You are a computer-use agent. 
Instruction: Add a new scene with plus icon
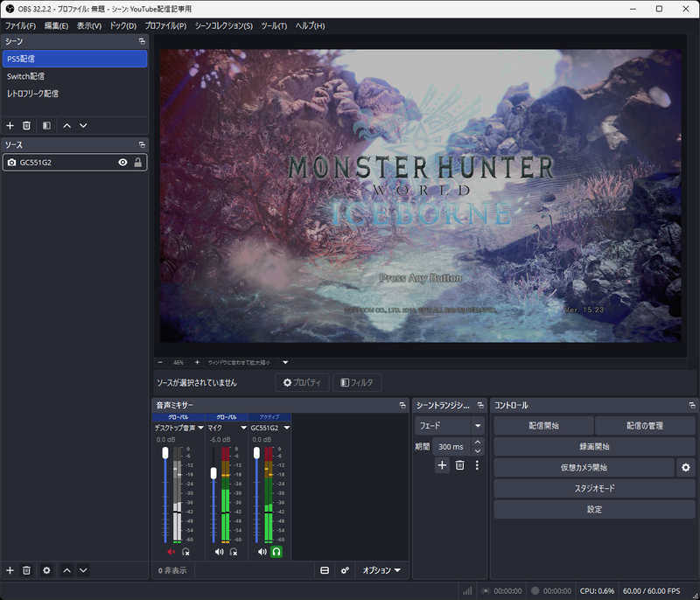10,126
